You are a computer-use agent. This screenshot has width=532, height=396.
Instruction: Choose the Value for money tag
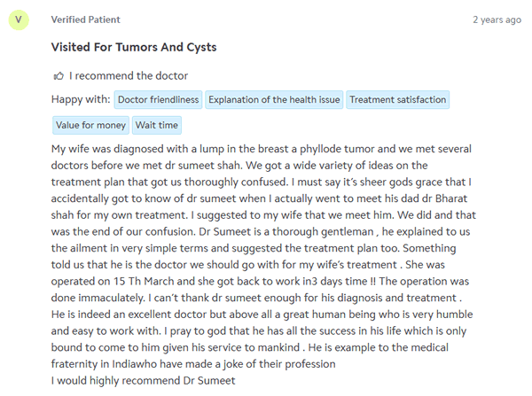tap(90, 125)
